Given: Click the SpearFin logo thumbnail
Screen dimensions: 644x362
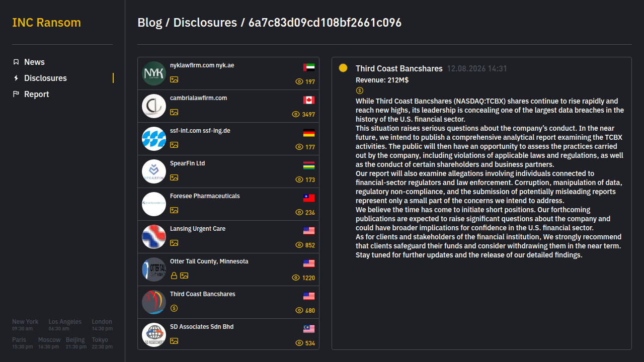Looking at the screenshot, I should [x=154, y=171].
